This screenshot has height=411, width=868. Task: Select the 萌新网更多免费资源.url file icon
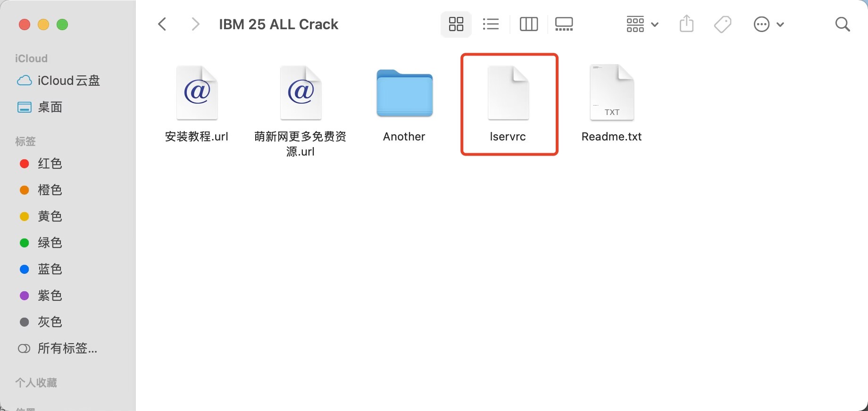click(301, 93)
